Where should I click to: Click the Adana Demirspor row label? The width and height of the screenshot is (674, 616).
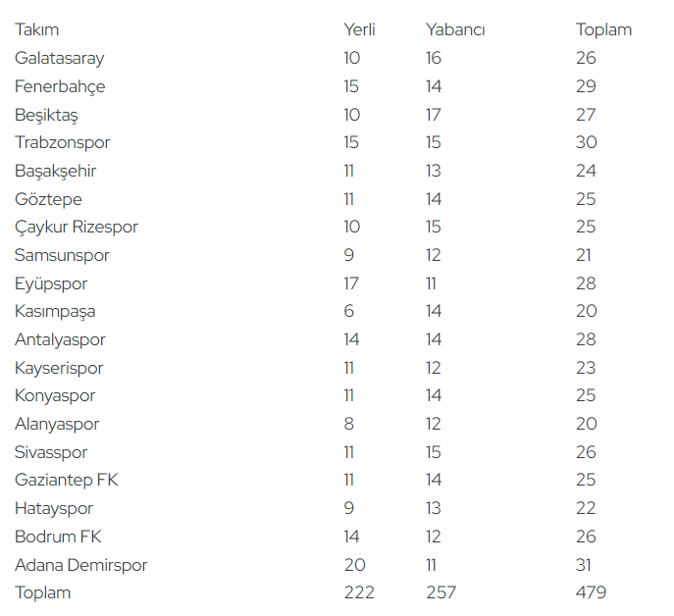click(x=80, y=564)
